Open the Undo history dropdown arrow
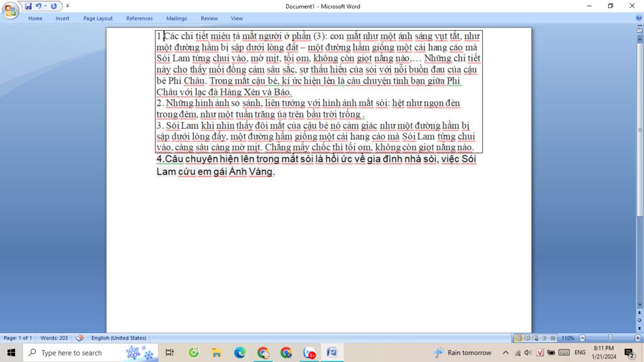Viewport: 644px width, 362px height. tap(45, 6)
